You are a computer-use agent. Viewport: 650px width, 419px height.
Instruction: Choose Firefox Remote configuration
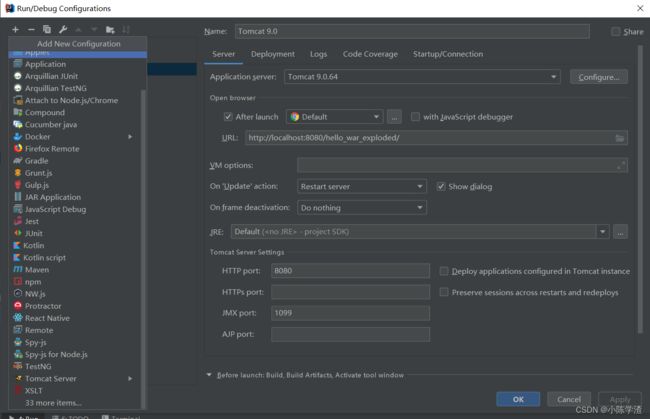(x=78, y=149)
